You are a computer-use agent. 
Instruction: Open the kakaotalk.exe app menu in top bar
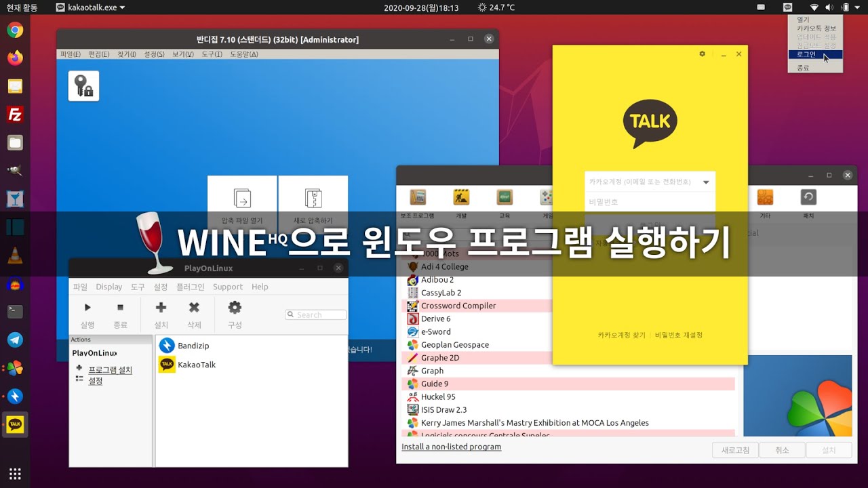coord(91,7)
